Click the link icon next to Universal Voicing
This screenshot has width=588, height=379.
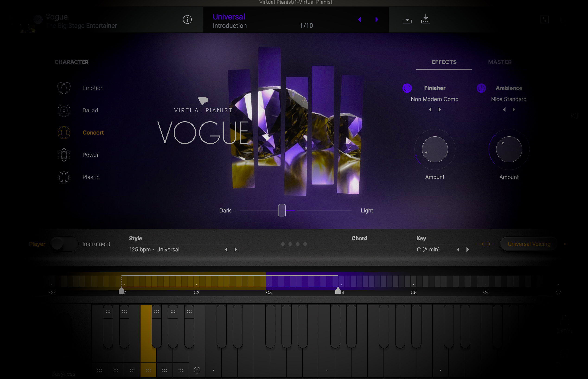coord(486,244)
